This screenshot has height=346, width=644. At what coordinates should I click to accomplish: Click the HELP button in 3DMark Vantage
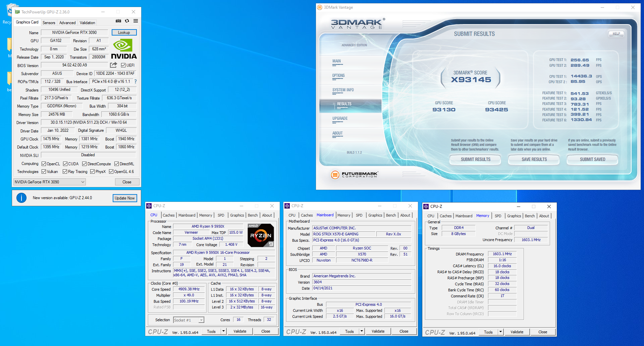click(616, 34)
